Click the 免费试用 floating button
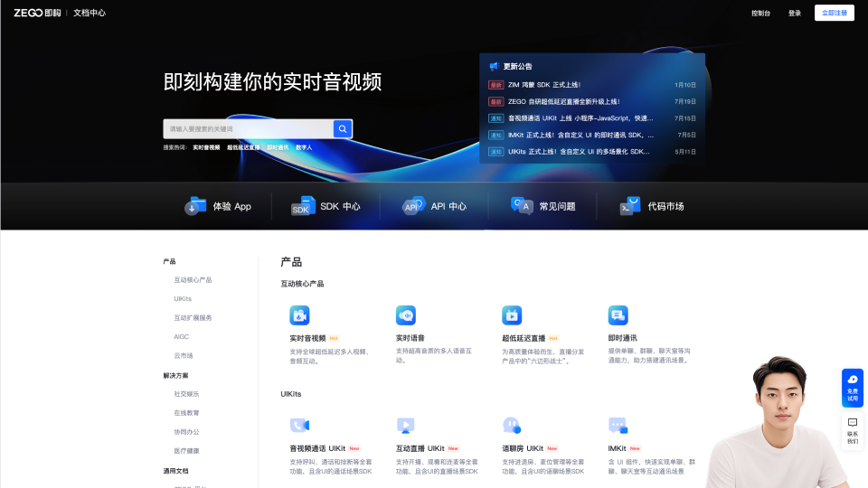 (x=852, y=388)
